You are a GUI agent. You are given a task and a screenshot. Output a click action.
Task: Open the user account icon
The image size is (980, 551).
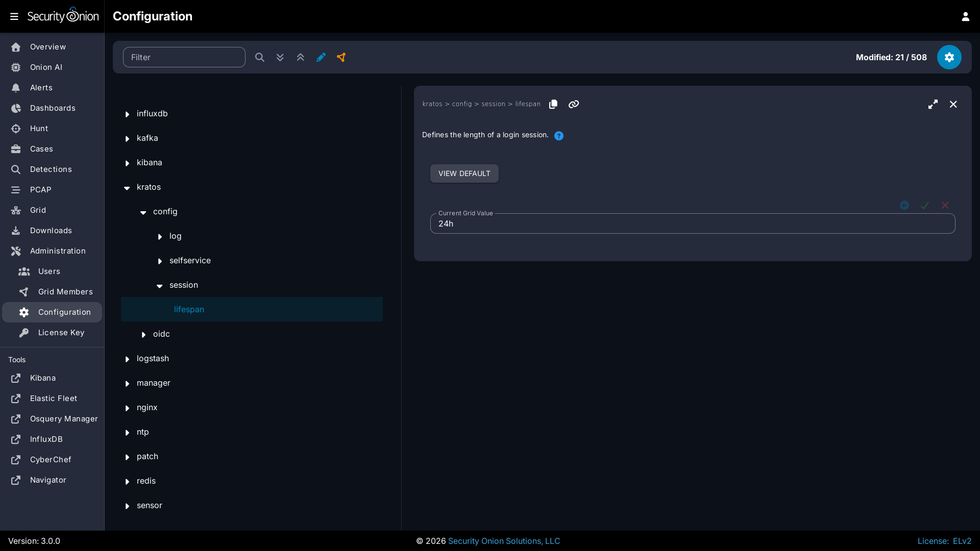[x=965, y=16]
